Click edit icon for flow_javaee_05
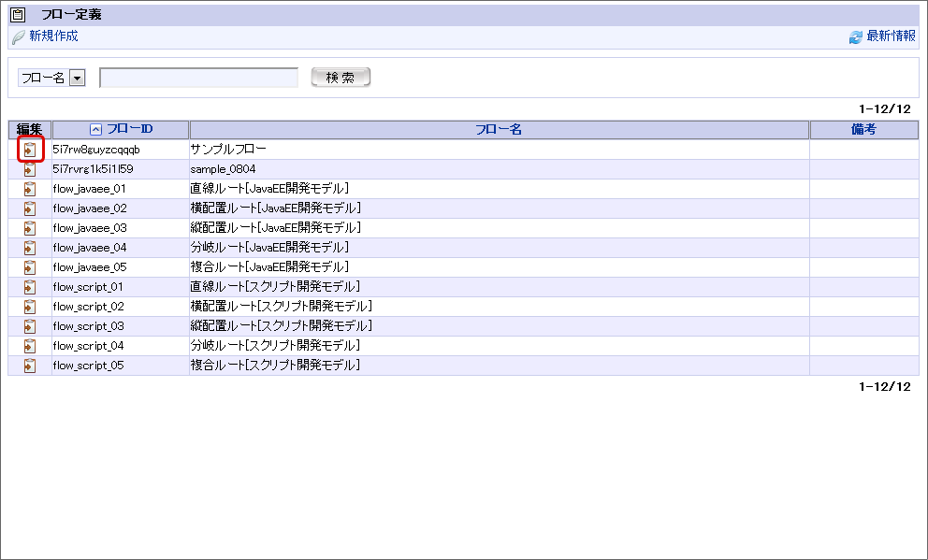The width and height of the screenshot is (928, 560). click(30, 267)
